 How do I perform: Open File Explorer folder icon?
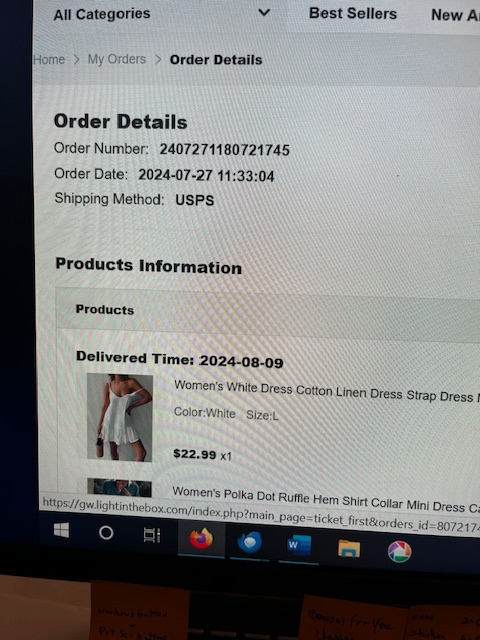click(x=349, y=549)
